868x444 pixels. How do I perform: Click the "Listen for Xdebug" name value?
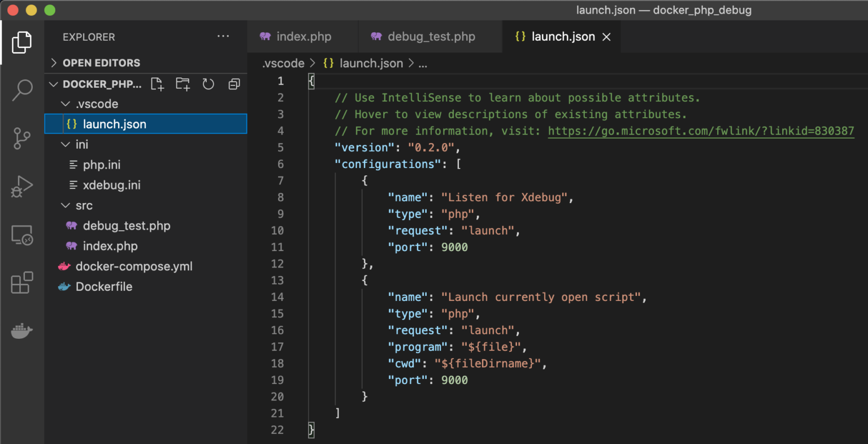pyautogui.click(x=504, y=197)
